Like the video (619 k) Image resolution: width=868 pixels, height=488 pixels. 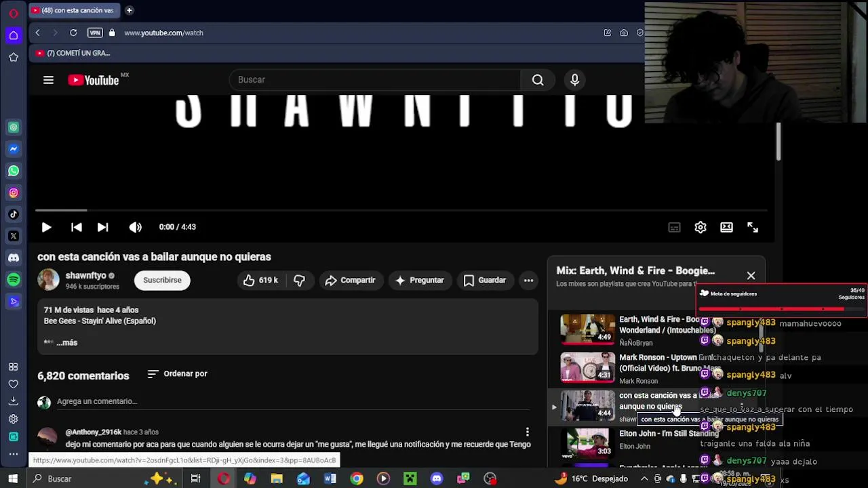[260, 280]
